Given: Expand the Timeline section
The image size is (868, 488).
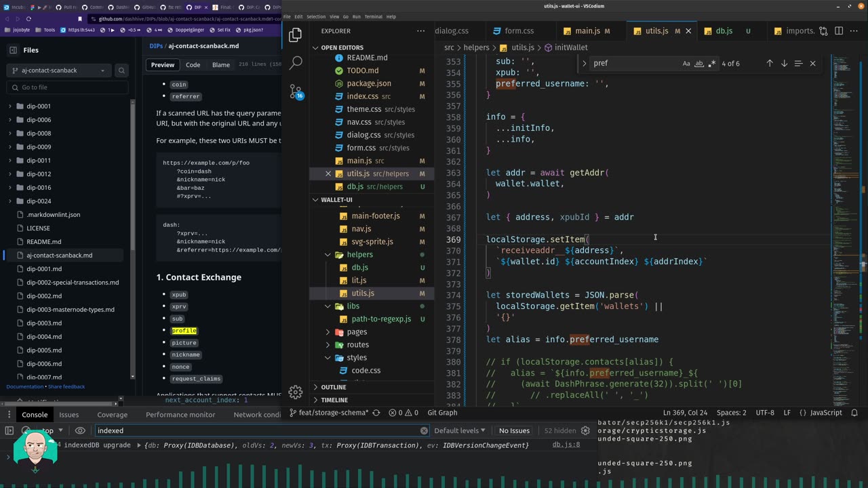Looking at the screenshot, I should (334, 400).
